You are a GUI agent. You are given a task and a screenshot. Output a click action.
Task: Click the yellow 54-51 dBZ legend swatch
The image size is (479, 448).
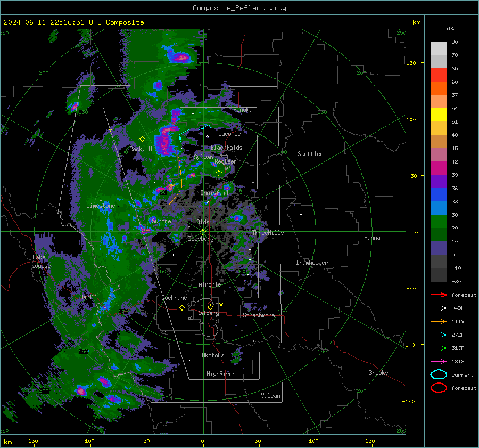coord(439,115)
